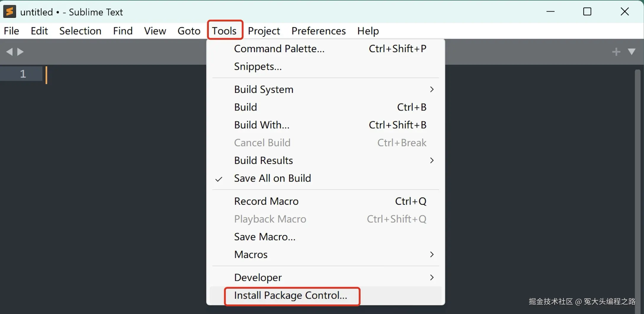Open Command Palette from Tools menu
Screen dimensions: 644x314
click(279, 49)
